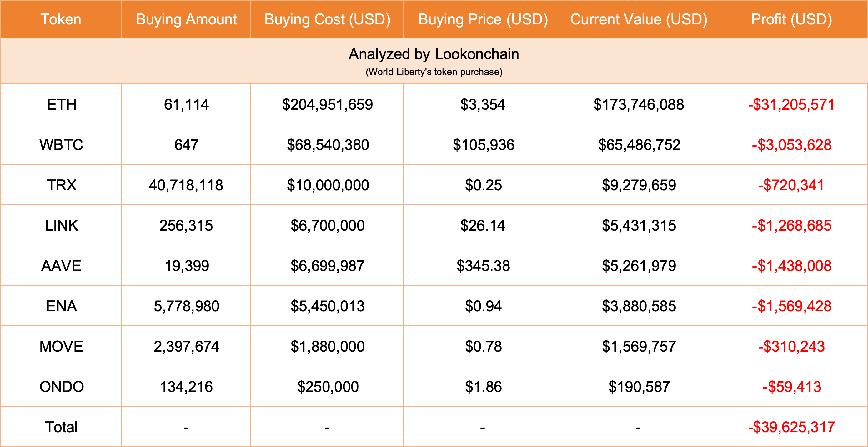Viewport: 868px width, 447px height.
Task: Click the Token column header
Action: (61, 19)
